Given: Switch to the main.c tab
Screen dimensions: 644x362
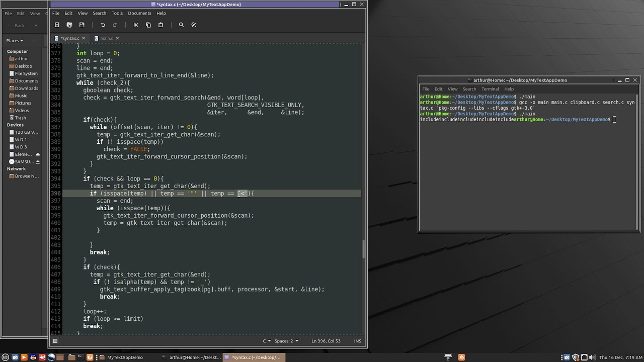Looking at the screenshot, I should (107, 38).
